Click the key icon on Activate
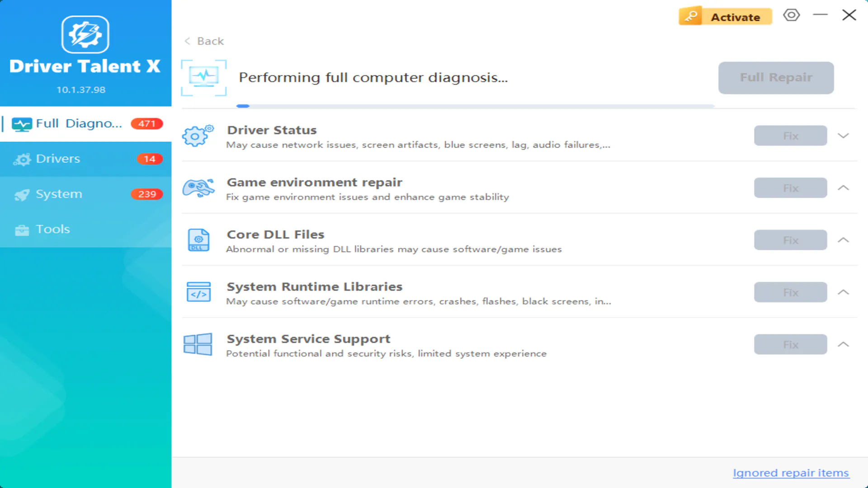The width and height of the screenshot is (868, 488). (x=690, y=16)
